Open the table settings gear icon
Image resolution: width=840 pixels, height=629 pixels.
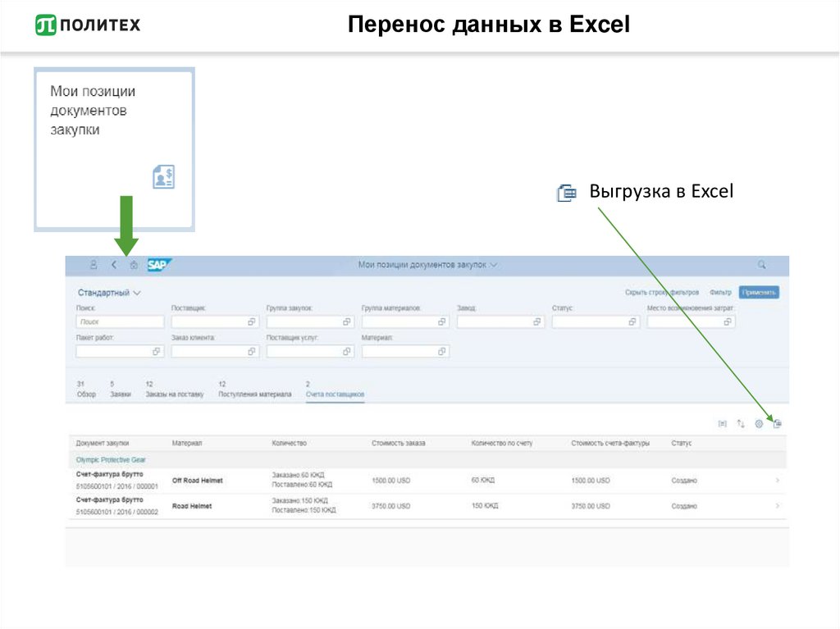pyautogui.click(x=759, y=424)
